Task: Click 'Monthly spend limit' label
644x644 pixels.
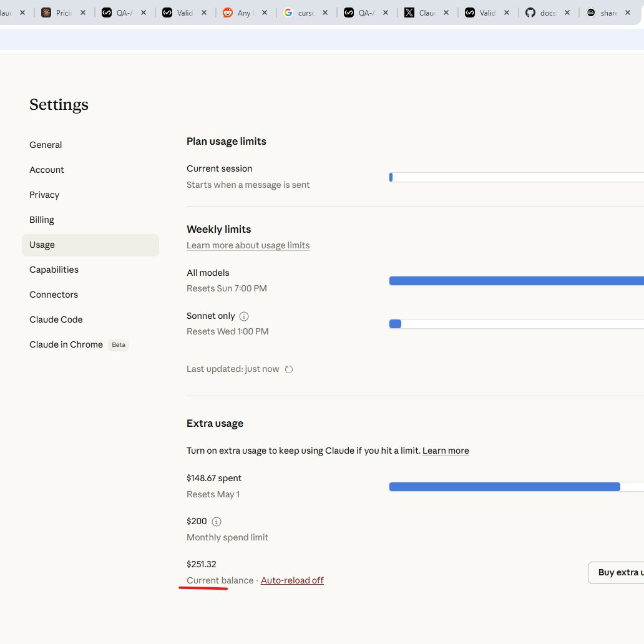Action: coord(227,538)
